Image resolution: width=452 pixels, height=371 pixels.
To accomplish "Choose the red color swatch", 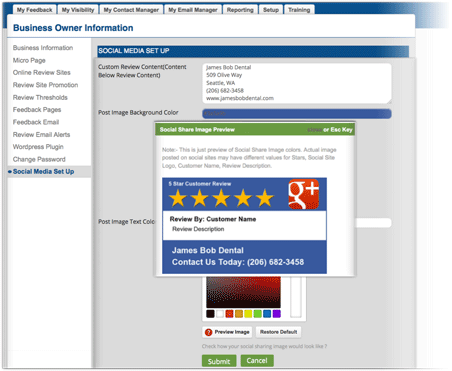I will (229, 314).
